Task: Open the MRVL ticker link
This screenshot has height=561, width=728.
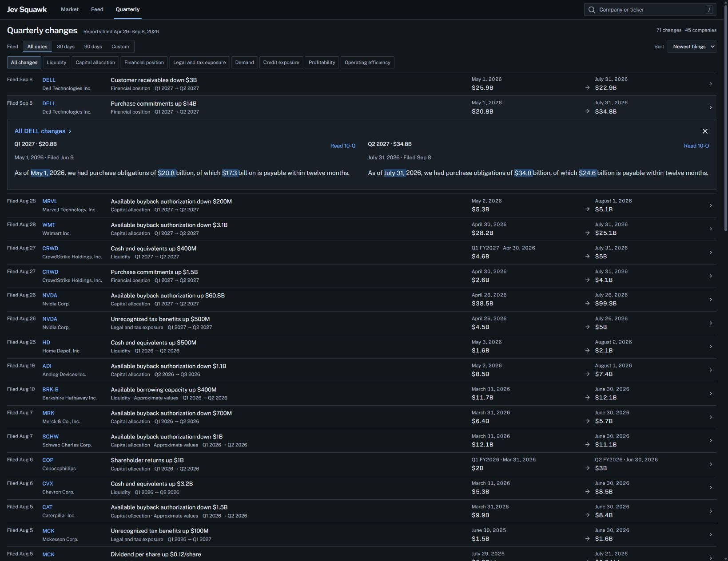Action: point(50,201)
